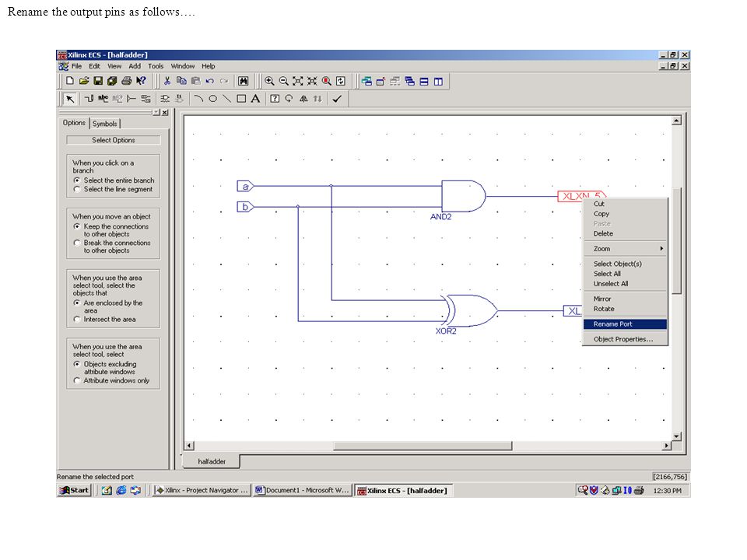Select the halfadder sheet tab
The image size is (747, 560).
(x=212, y=461)
